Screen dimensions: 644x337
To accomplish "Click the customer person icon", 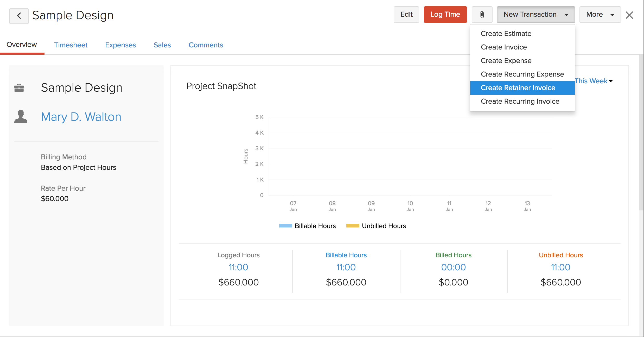I will pyautogui.click(x=21, y=116).
